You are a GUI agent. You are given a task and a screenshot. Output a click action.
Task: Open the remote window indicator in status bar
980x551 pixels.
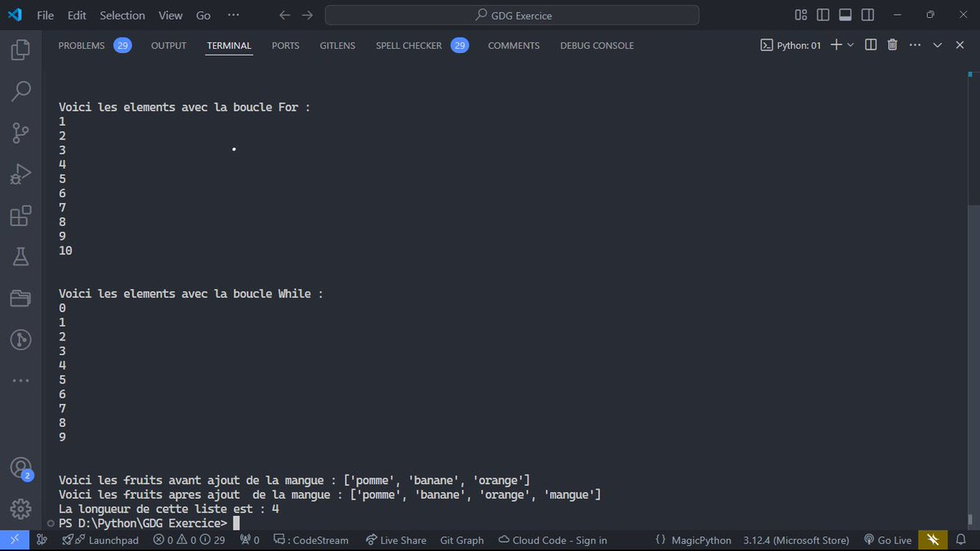click(x=14, y=540)
